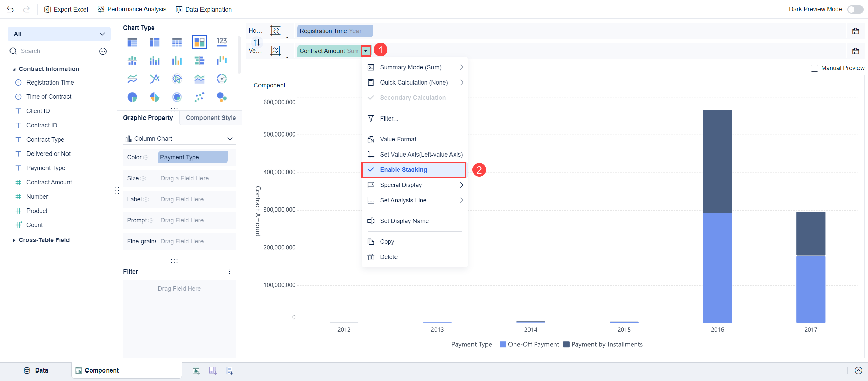Screen dimensions: 868x381
Task: Toggle Dark Preview Mode switch
Action: point(855,9)
